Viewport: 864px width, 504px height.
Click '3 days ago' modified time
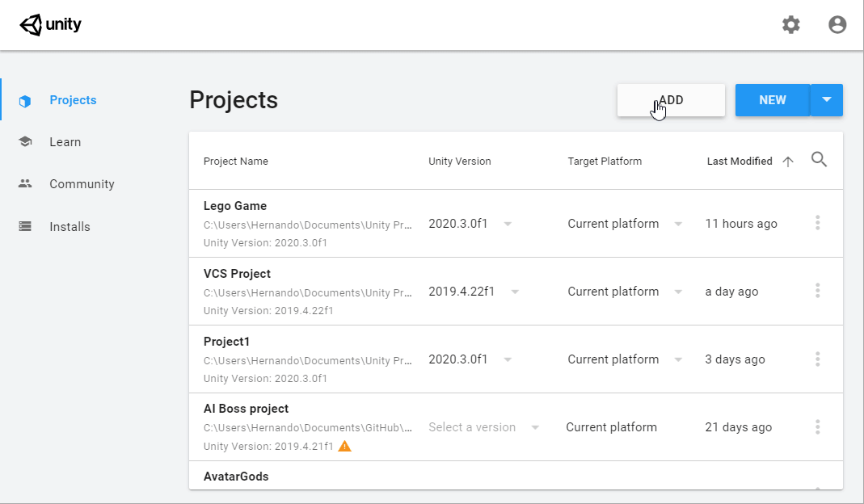pos(735,359)
